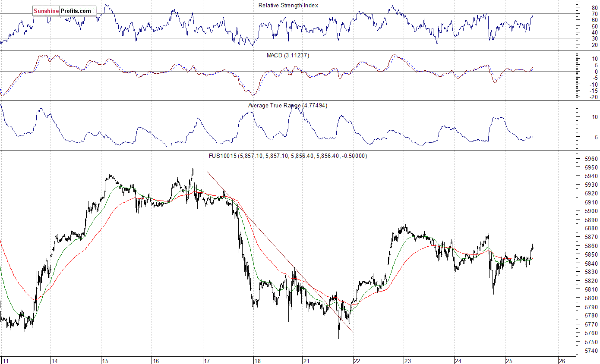Select date 16 on the time axis
The image size is (600, 364).
coord(155,361)
